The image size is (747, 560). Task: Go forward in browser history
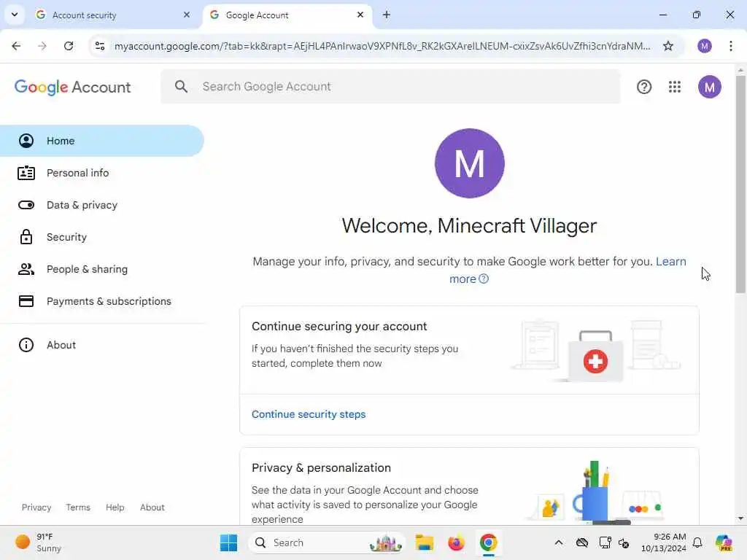point(42,46)
